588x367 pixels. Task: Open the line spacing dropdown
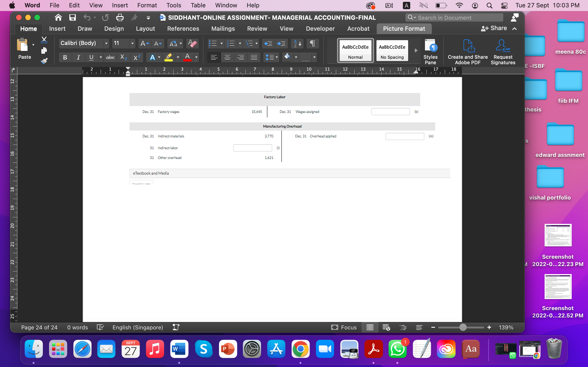[x=271, y=58]
